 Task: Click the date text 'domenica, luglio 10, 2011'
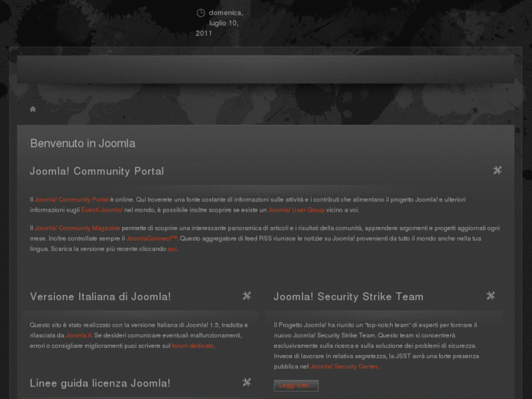(220, 23)
